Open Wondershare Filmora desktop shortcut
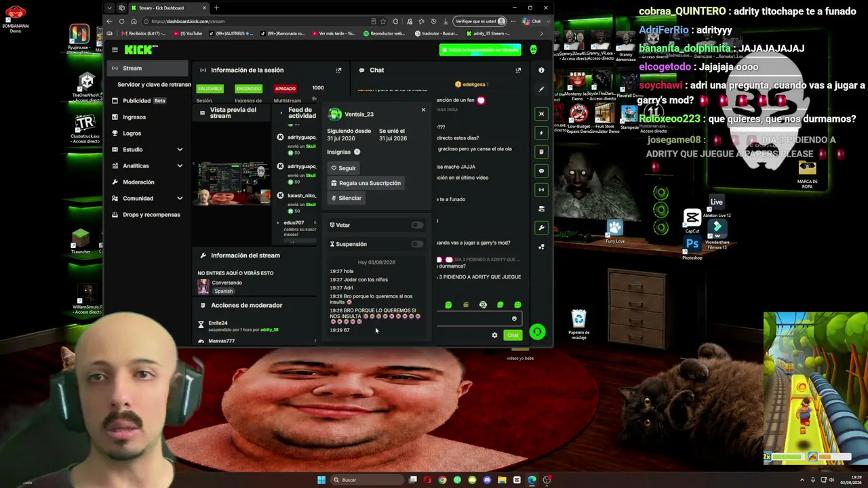This screenshot has height=488, width=868. coord(717,235)
